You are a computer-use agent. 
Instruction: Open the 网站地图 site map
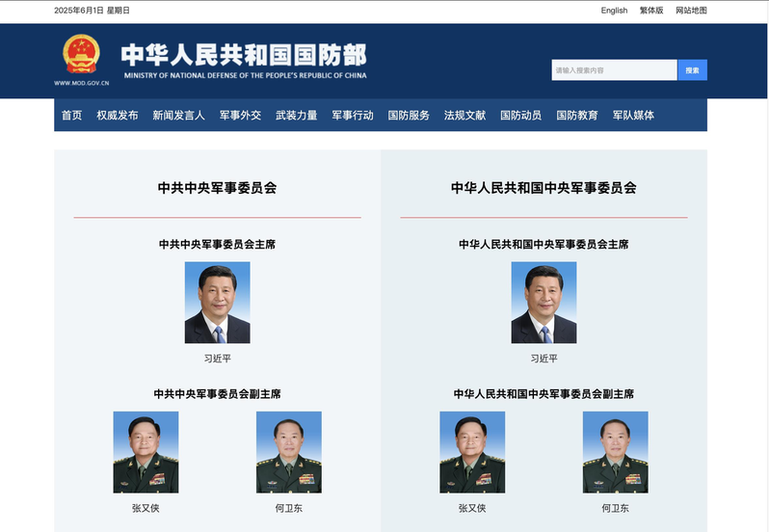(x=691, y=11)
